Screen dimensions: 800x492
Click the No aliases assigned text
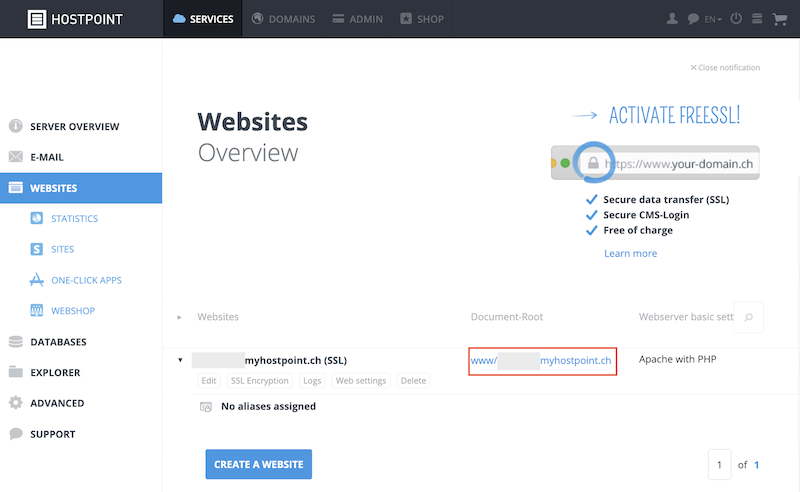[x=268, y=406]
